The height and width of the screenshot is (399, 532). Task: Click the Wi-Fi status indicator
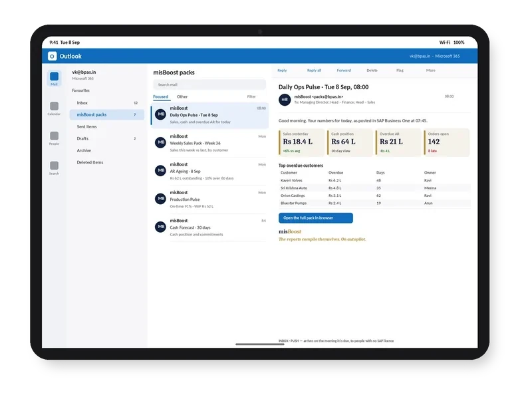click(x=444, y=43)
